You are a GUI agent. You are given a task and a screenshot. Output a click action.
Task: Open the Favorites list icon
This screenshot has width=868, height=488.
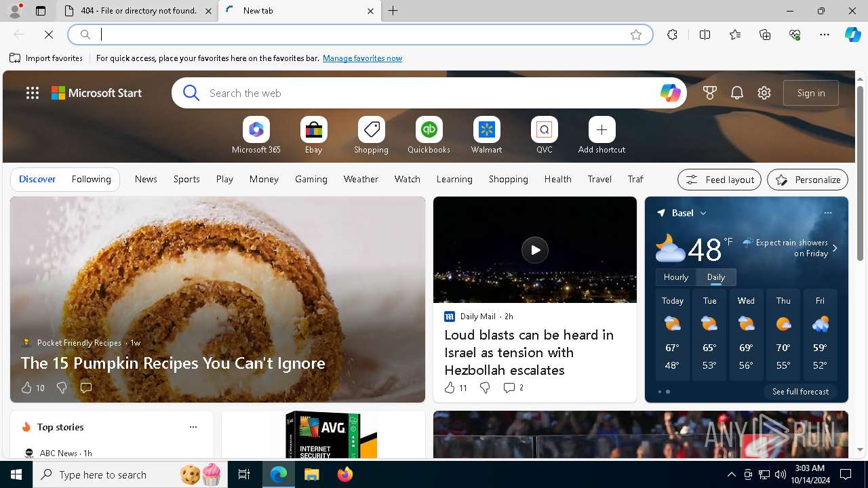[735, 35]
